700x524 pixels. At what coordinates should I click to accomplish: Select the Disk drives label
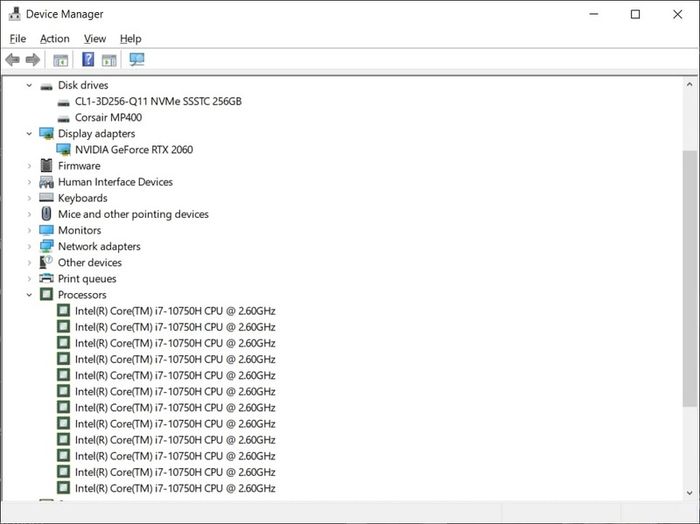pos(83,85)
